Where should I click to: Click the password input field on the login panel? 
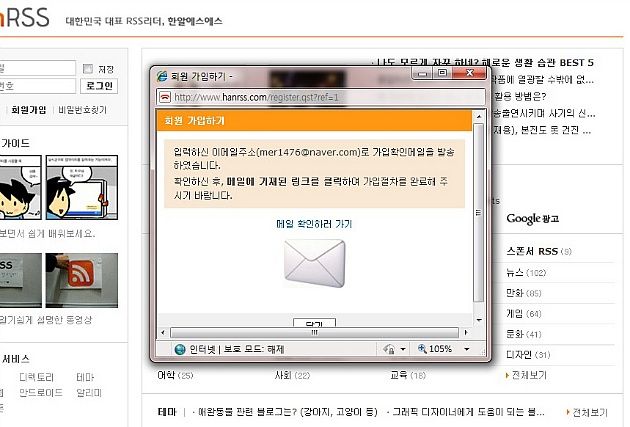point(37,86)
